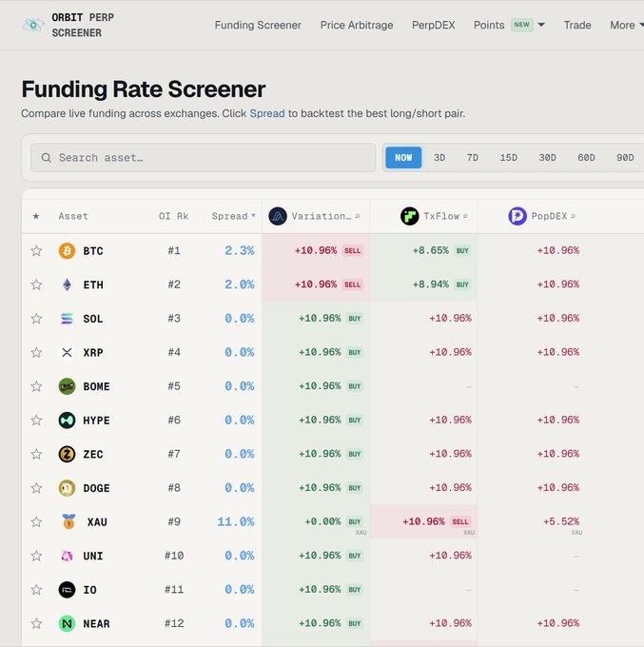Open BTC 2.3% spread backtest
Screen dimensions: 644x647
pos(240,251)
